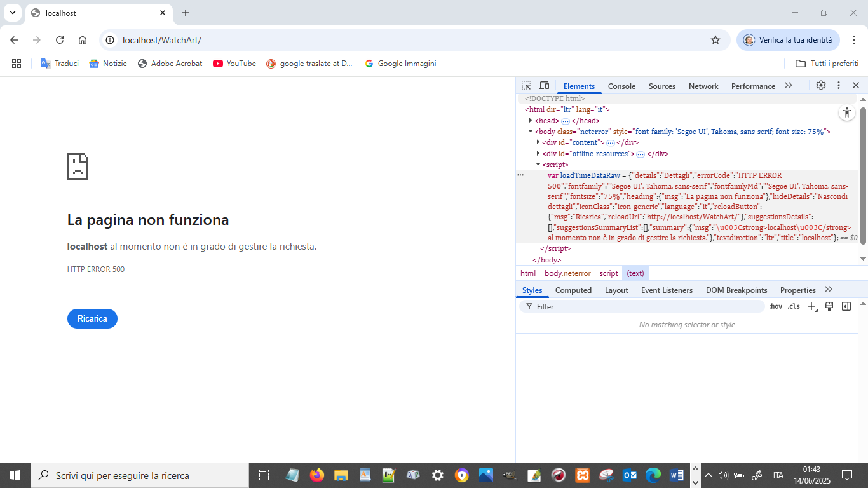This screenshot has height=488, width=868.
Task: Activate the DevTools inspect element picker
Action: pos(526,86)
